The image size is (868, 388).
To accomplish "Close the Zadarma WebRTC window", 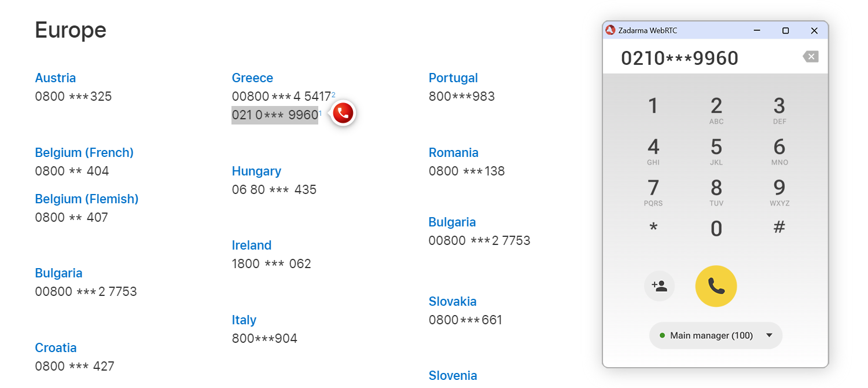I will (814, 31).
